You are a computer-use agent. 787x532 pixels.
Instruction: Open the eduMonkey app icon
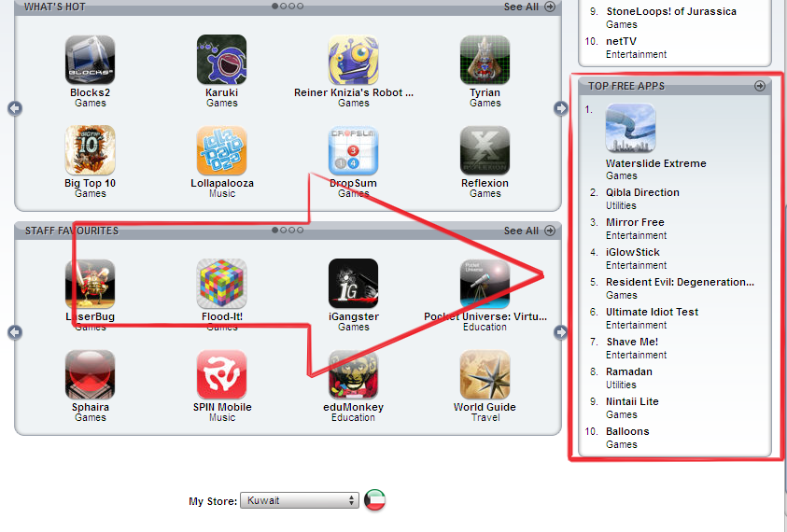click(x=353, y=374)
